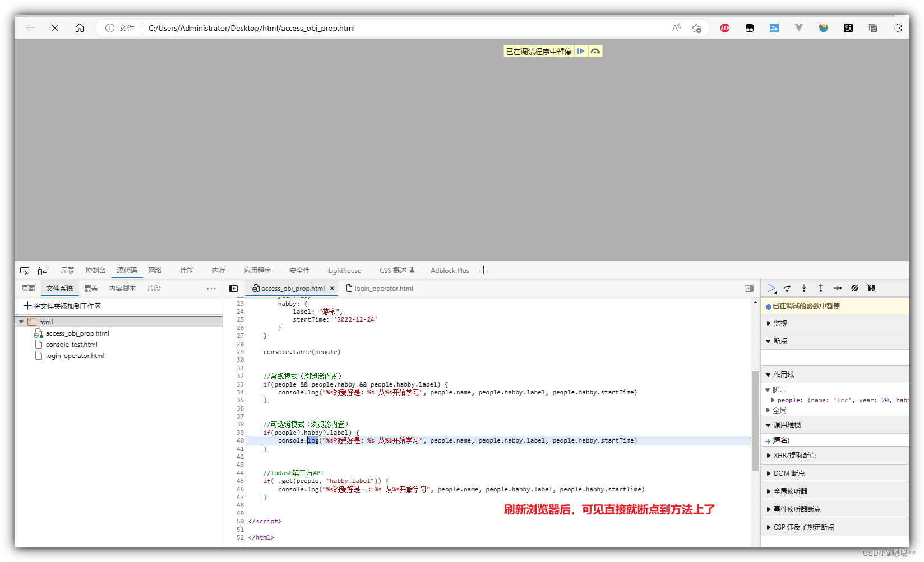Click 将文件夹添加到工作区 button
The height and width of the screenshot is (562, 924).
point(62,306)
